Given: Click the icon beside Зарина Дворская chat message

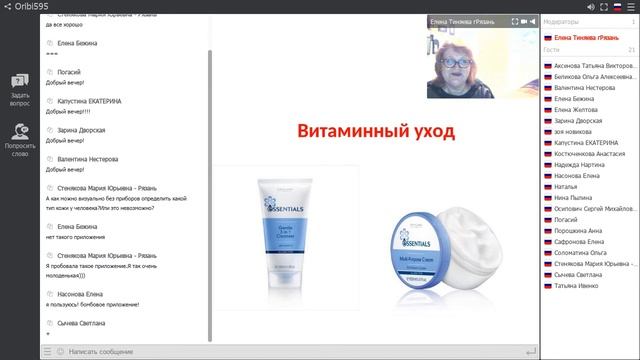Looking at the screenshot, I should point(50,130).
